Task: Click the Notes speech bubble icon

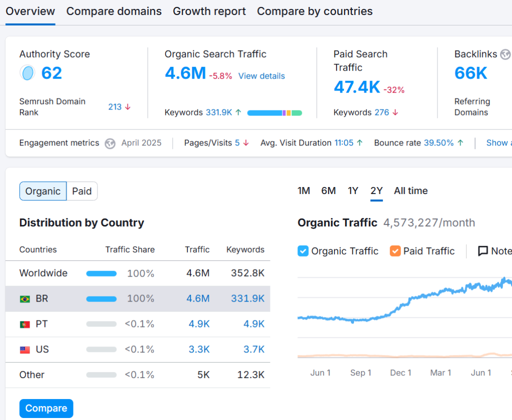Action: (482, 251)
